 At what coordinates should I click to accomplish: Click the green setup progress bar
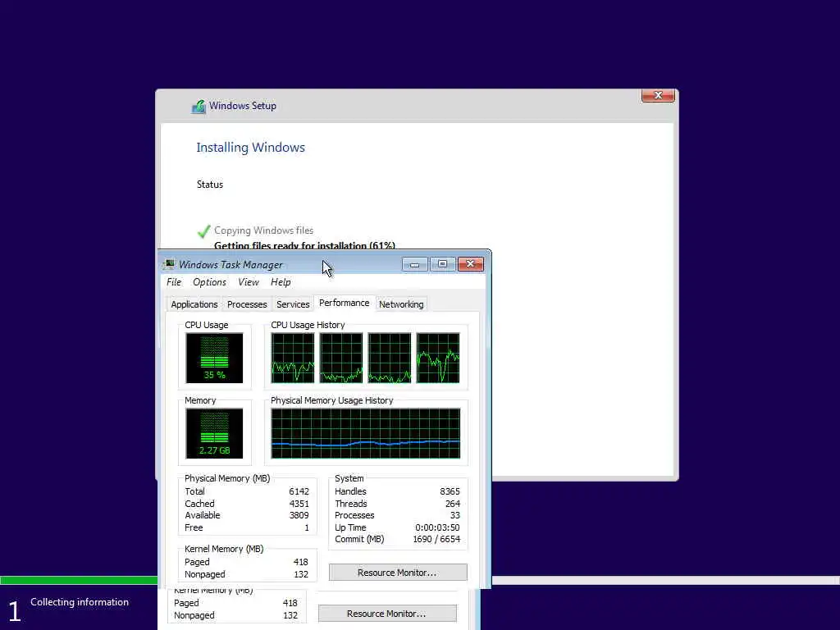tap(79, 580)
